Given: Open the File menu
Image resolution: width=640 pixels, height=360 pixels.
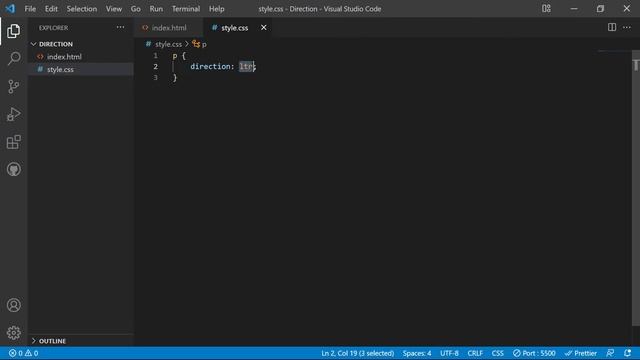Looking at the screenshot, I should [30, 9].
